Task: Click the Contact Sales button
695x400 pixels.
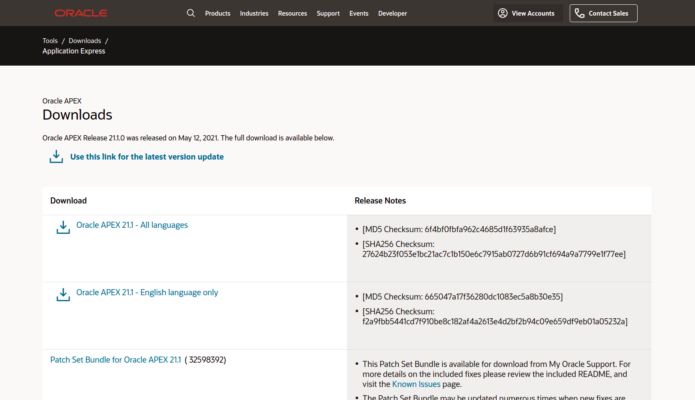Action: 603,13
